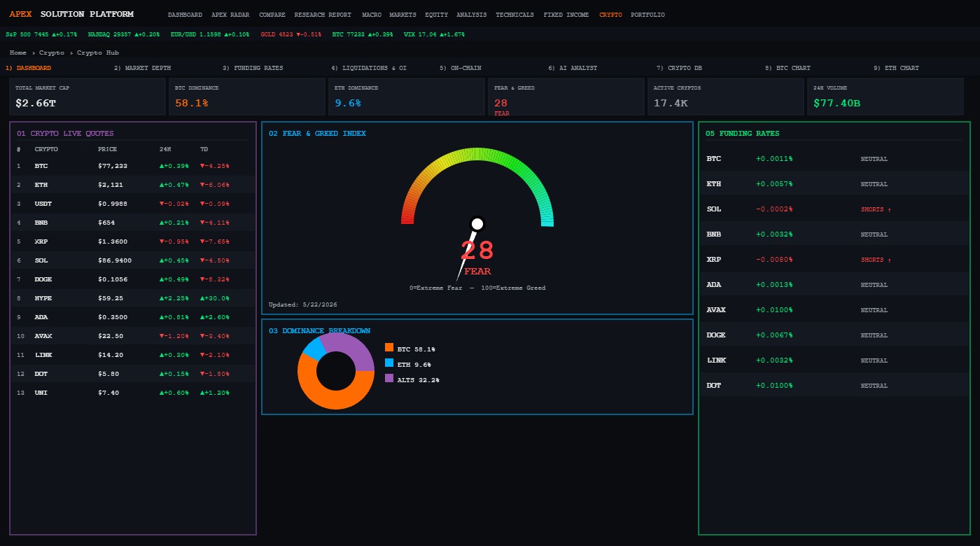Open the RESEARCH REPORT menu item
Image resolution: width=980 pixels, height=546 pixels.
point(323,15)
